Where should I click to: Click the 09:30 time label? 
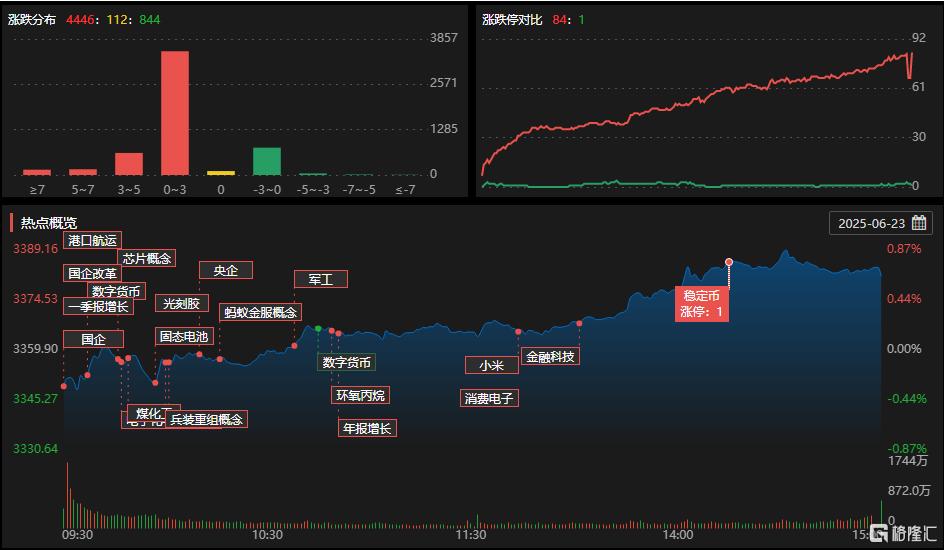tap(78, 534)
